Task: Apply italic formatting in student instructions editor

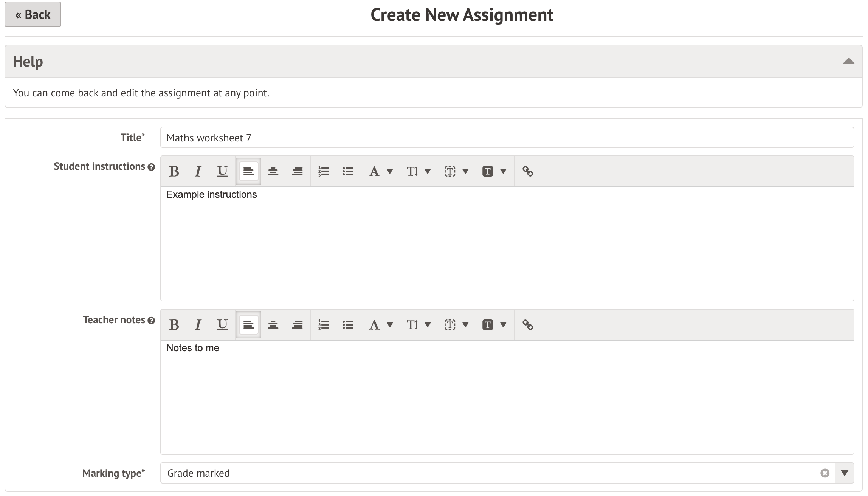Action: point(198,171)
